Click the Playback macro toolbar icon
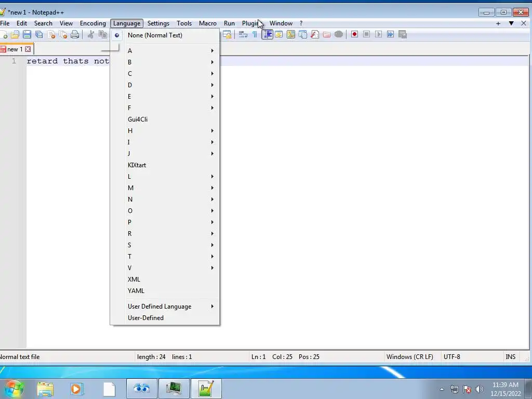Screen dimensions: 532x399 (x=378, y=34)
